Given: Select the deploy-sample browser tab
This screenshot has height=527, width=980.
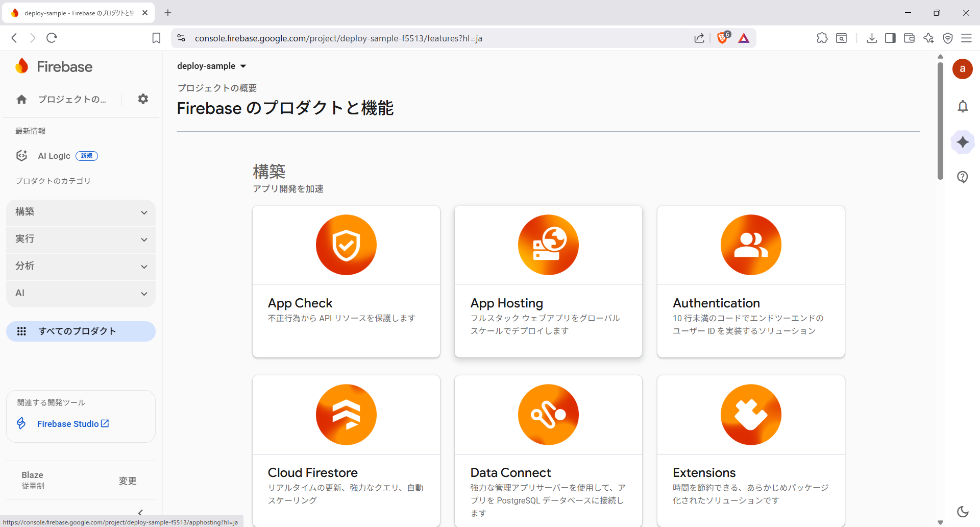Looking at the screenshot, I should (x=79, y=13).
